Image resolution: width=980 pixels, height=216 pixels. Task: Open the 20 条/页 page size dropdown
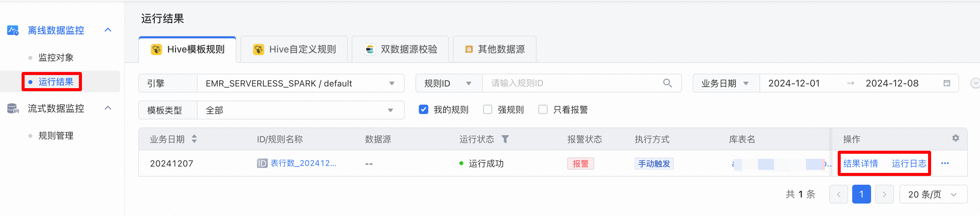pos(933,194)
